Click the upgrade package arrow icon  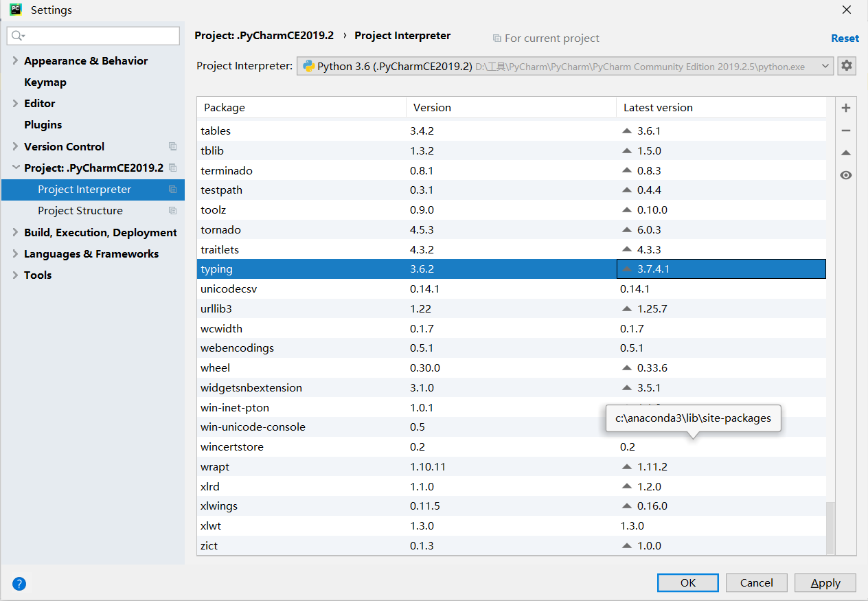[846, 152]
